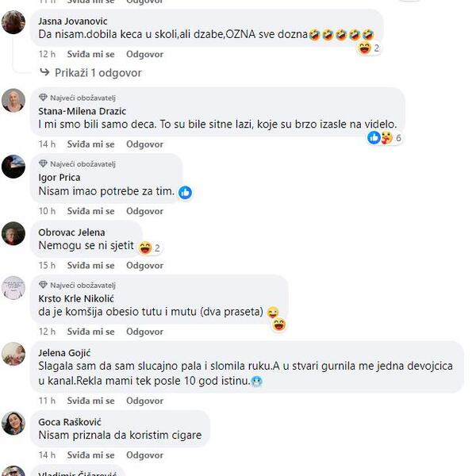
Task: Like Jelena Gojić's comment with 'Sviđa mi se'
Action: (90, 401)
